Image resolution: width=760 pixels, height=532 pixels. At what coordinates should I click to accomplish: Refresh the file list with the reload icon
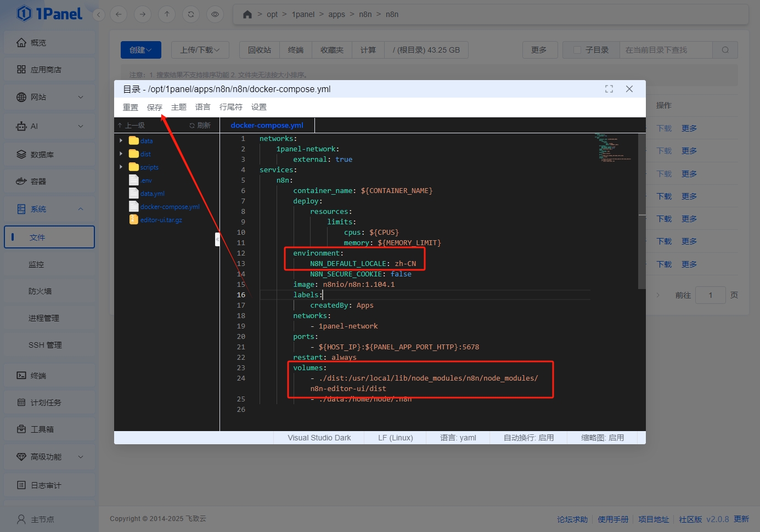pyautogui.click(x=191, y=14)
